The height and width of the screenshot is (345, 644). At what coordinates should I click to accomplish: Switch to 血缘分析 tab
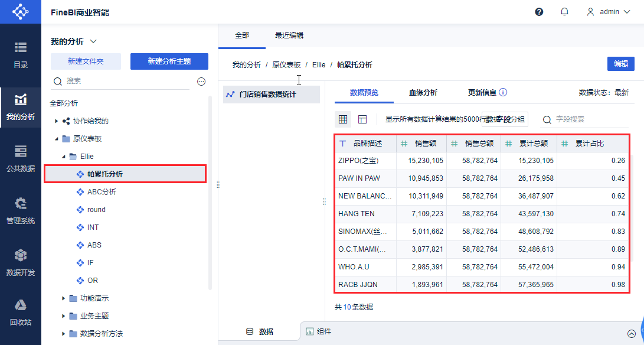(423, 93)
